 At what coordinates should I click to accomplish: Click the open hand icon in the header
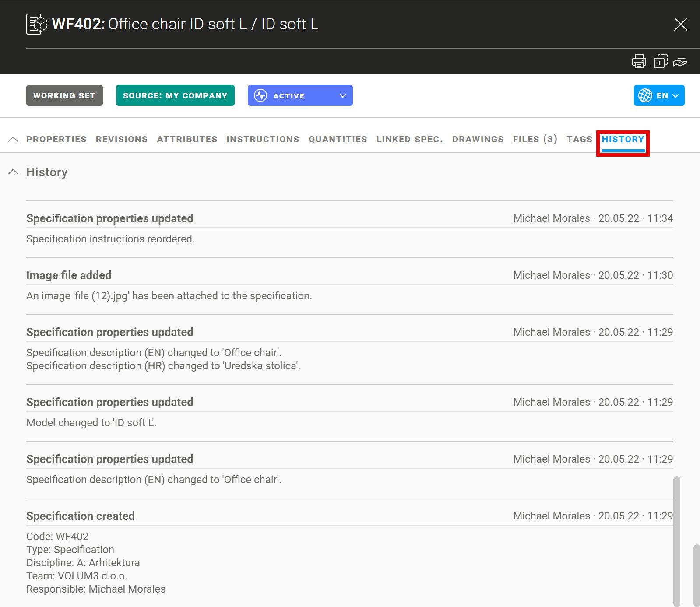click(x=680, y=62)
